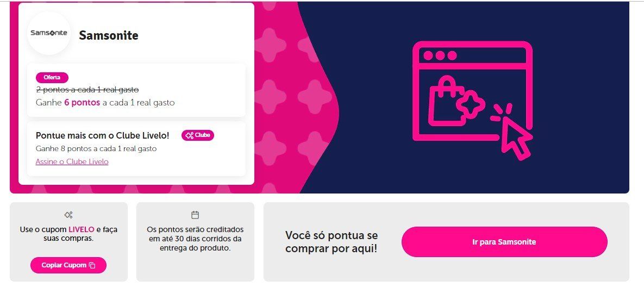The height and width of the screenshot is (287, 644).
Task: Click the sparkle icon above the coupon text
Action: point(68,215)
